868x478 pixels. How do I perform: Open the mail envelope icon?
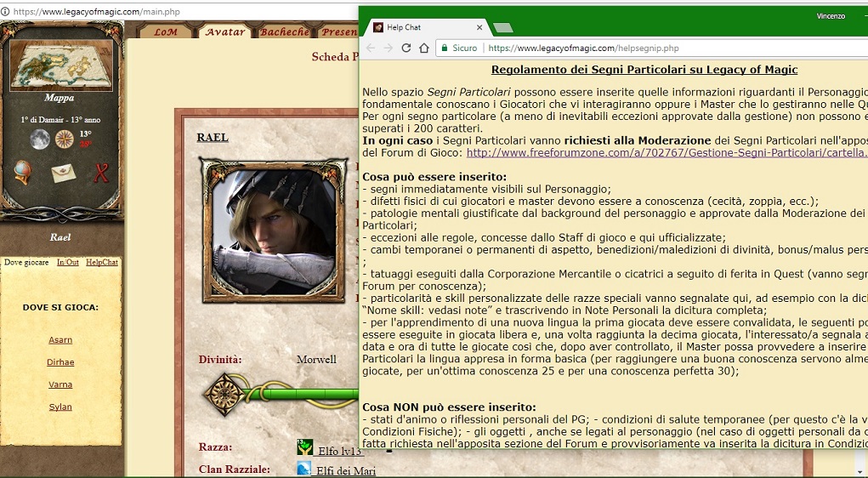click(x=63, y=174)
